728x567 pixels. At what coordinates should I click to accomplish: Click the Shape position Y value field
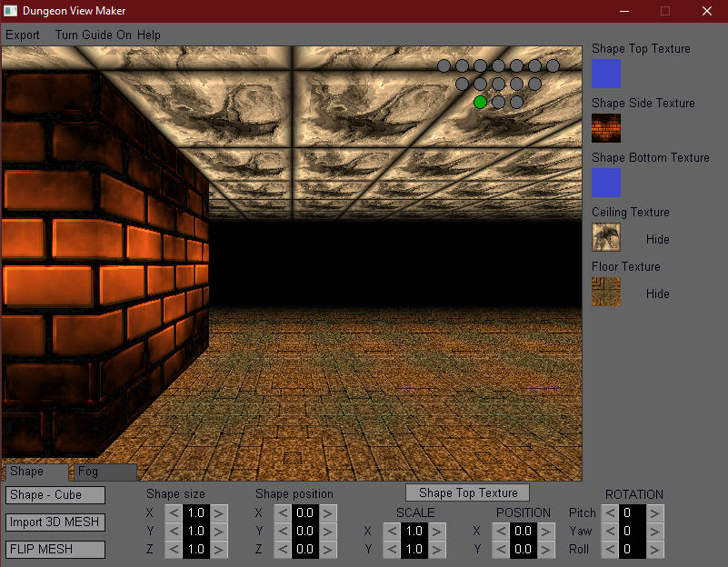[x=305, y=532]
